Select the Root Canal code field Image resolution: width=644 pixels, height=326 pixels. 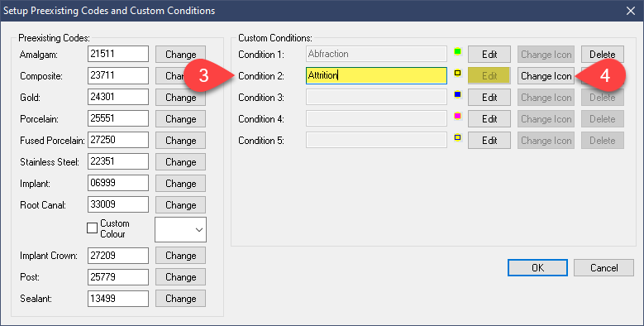tap(118, 204)
